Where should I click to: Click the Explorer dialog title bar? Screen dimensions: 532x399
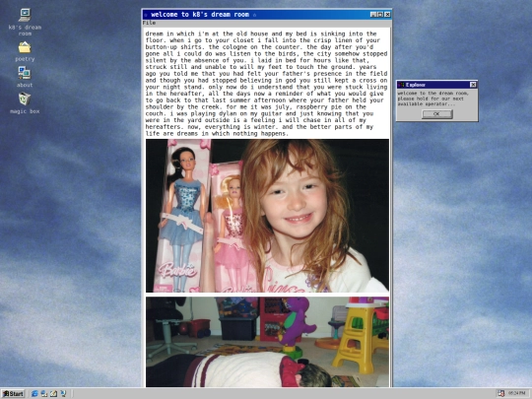click(437, 85)
